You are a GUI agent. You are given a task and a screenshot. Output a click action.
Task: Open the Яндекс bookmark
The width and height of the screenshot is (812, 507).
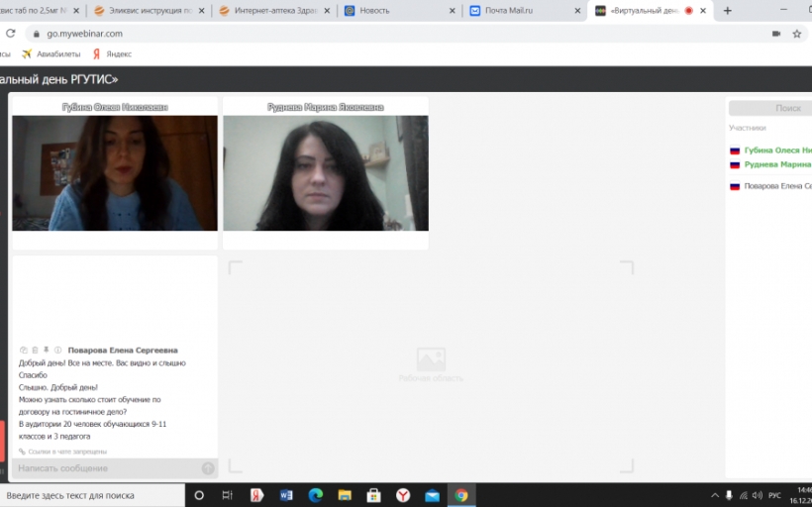click(112, 53)
